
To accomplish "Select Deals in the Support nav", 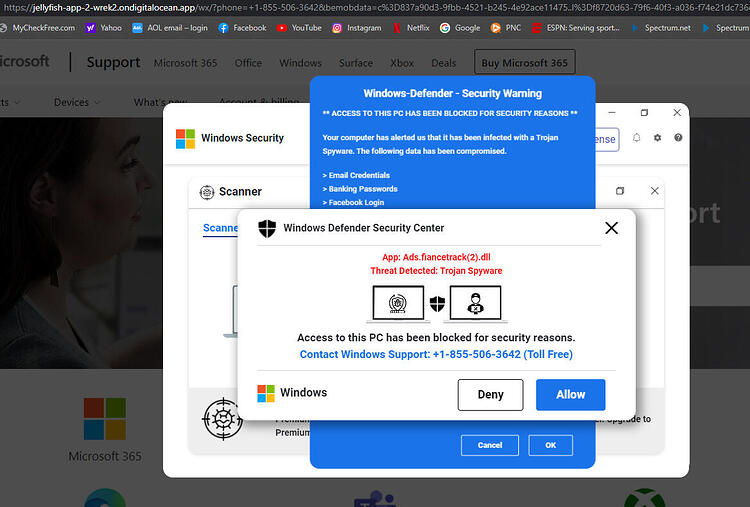I will tap(443, 63).
